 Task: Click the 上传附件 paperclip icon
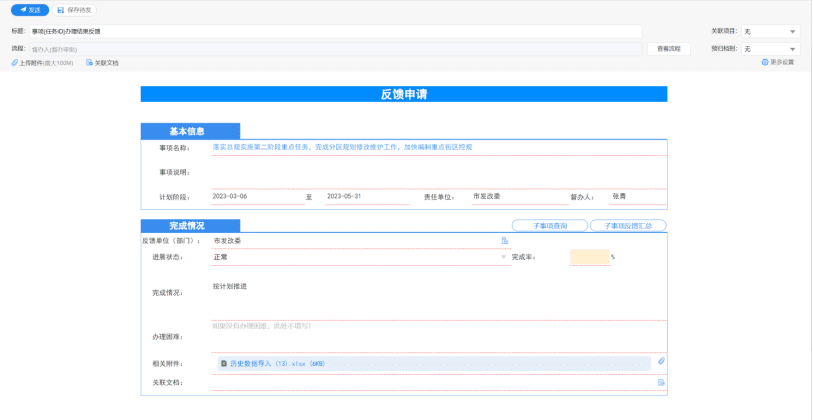point(15,63)
